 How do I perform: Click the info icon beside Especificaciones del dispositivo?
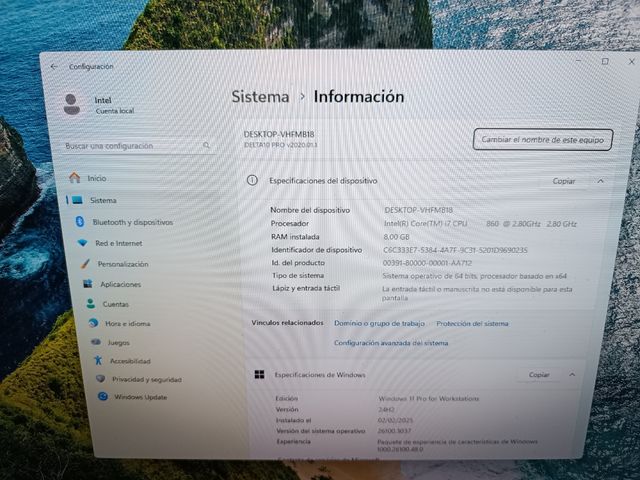point(252,180)
